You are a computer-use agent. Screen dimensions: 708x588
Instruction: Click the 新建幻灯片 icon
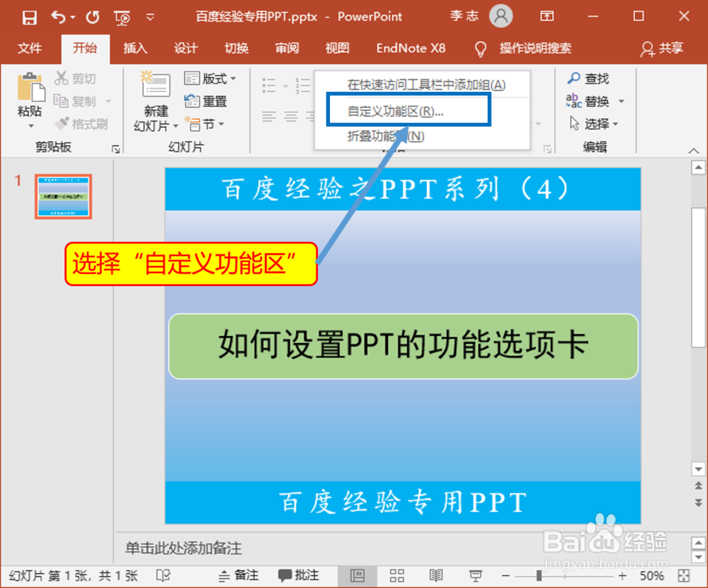pyautogui.click(x=156, y=84)
